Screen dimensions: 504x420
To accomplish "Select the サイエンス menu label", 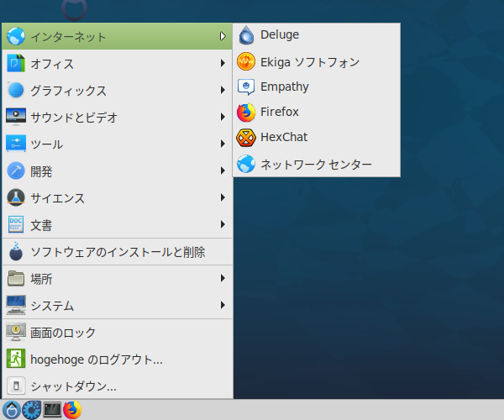I will [x=57, y=198].
